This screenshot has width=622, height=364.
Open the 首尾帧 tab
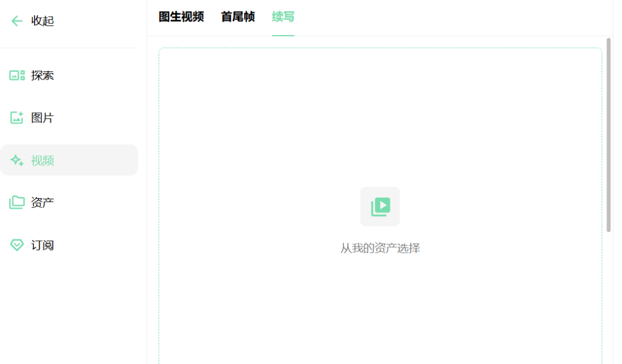tap(237, 17)
